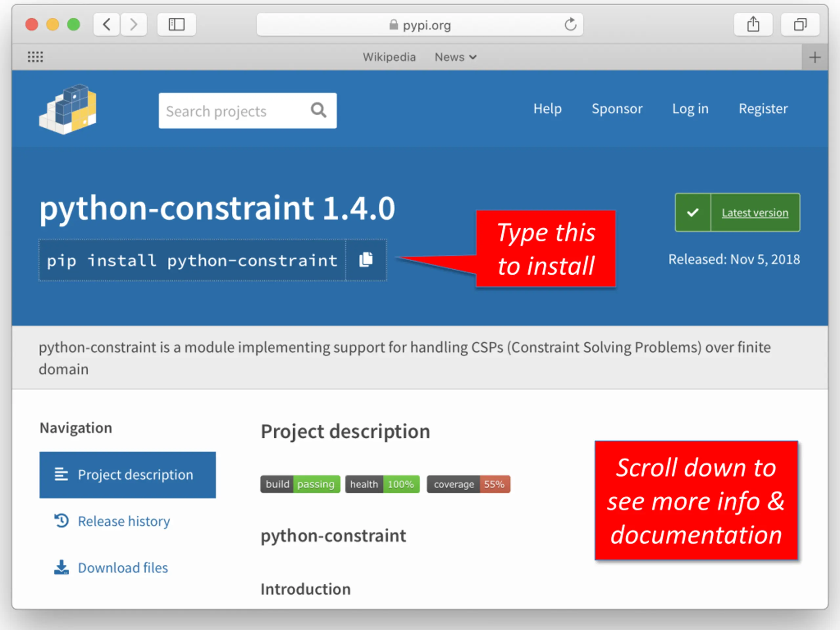Expand the News bookmarks dropdown
Image resolution: width=840 pixels, height=630 pixels.
[x=455, y=57]
